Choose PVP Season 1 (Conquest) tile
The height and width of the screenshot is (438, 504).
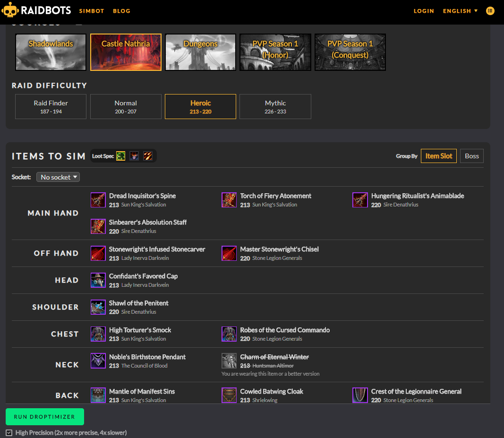pos(350,52)
